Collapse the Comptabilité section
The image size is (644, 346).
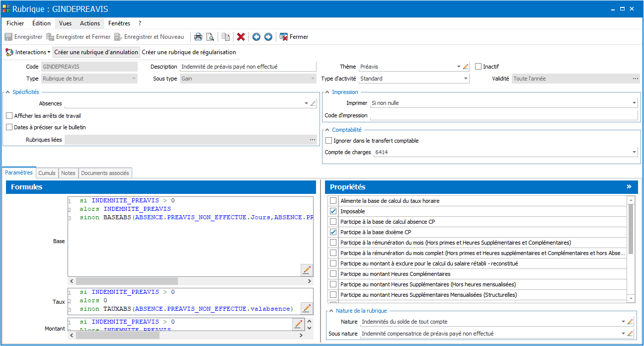coord(327,130)
